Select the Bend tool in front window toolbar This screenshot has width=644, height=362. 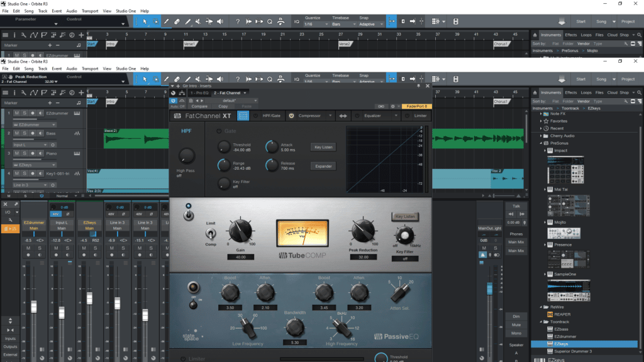pyautogui.click(x=209, y=79)
